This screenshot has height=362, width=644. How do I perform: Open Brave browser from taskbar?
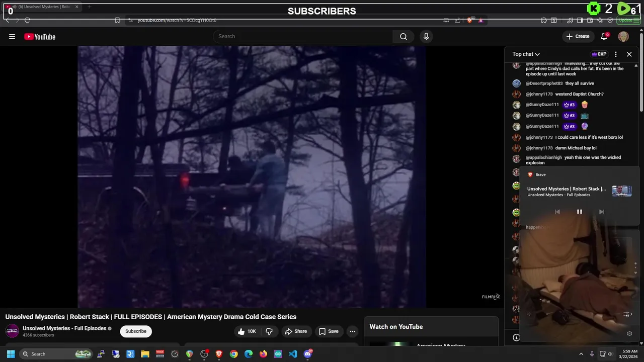[x=219, y=354]
